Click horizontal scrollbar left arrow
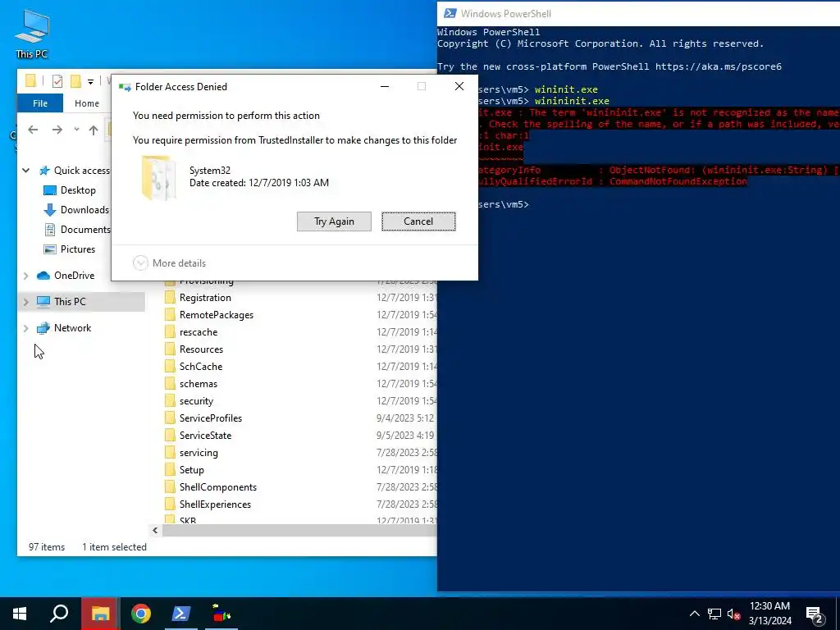 (155, 531)
